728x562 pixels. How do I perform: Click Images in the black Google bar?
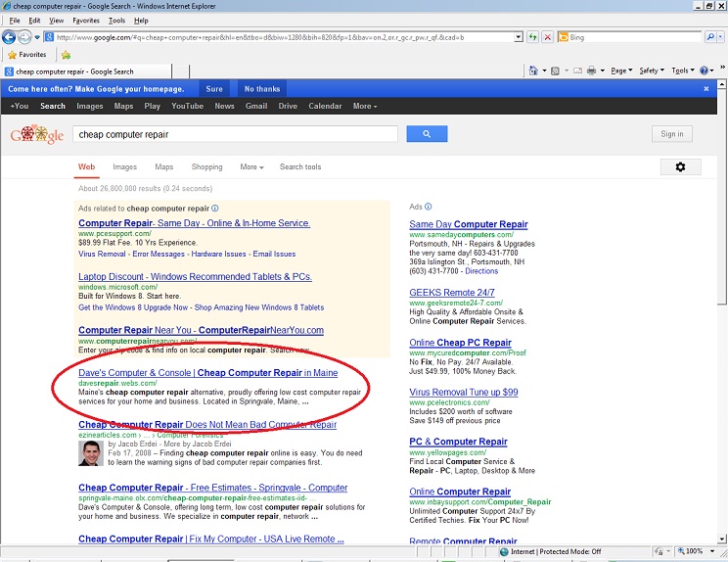[90, 106]
